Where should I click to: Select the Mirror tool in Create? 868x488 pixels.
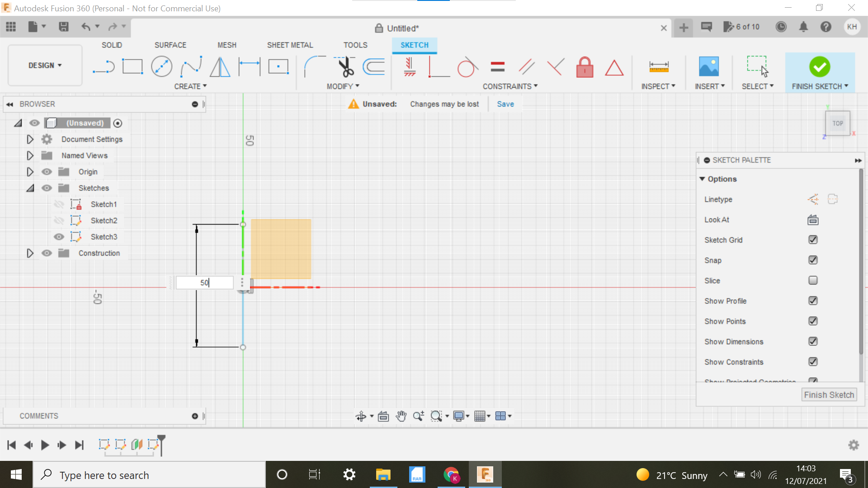(220, 67)
